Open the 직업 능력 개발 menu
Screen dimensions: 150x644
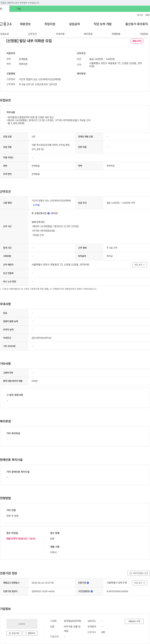(102, 24)
